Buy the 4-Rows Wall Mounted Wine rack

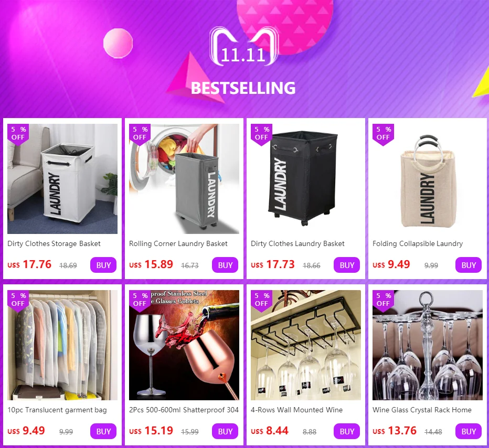(x=347, y=431)
